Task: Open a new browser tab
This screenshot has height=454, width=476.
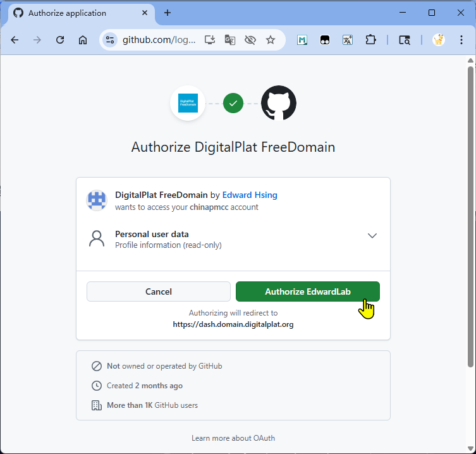Action: [168, 13]
